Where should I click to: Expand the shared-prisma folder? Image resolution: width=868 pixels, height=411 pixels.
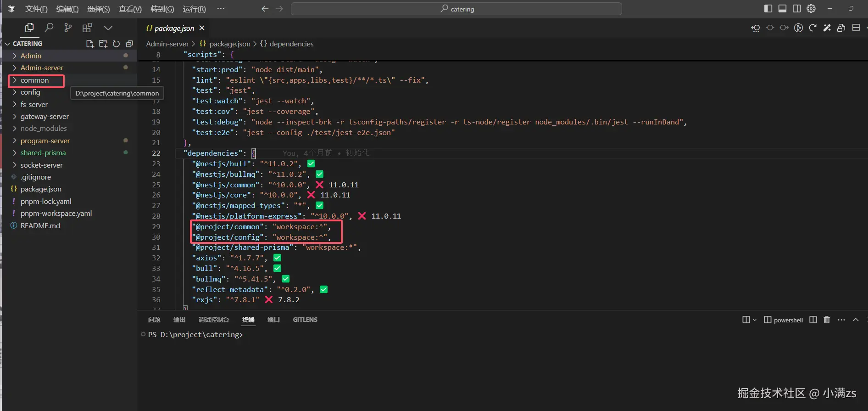(43, 153)
